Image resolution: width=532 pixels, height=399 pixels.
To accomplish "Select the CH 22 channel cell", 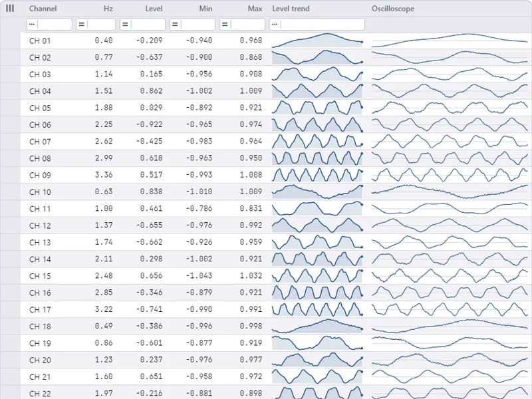I will (40, 394).
